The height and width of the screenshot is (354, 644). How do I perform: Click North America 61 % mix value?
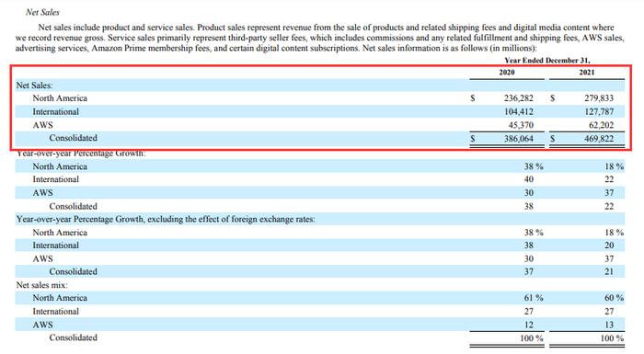pyautogui.click(x=534, y=298)
